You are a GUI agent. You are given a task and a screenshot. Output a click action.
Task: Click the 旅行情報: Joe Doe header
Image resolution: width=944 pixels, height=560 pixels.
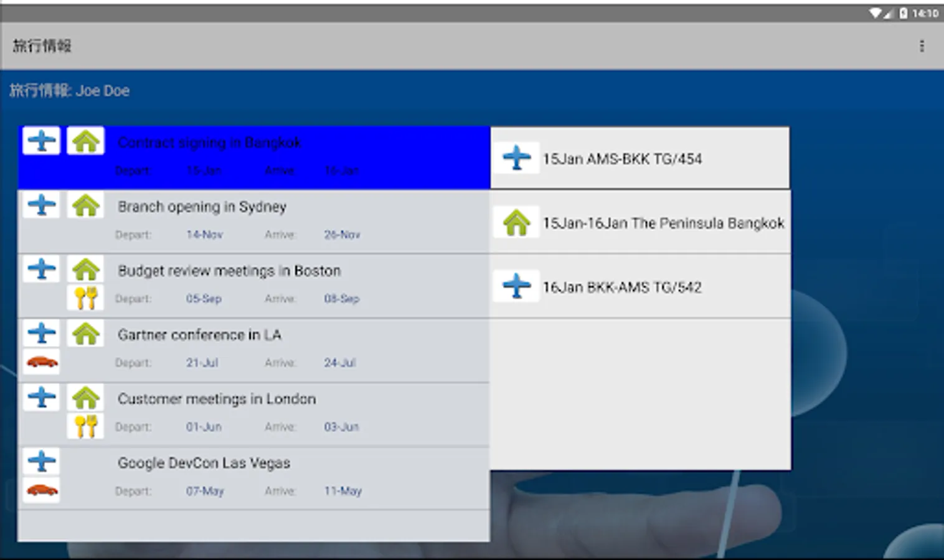(69, 91)
